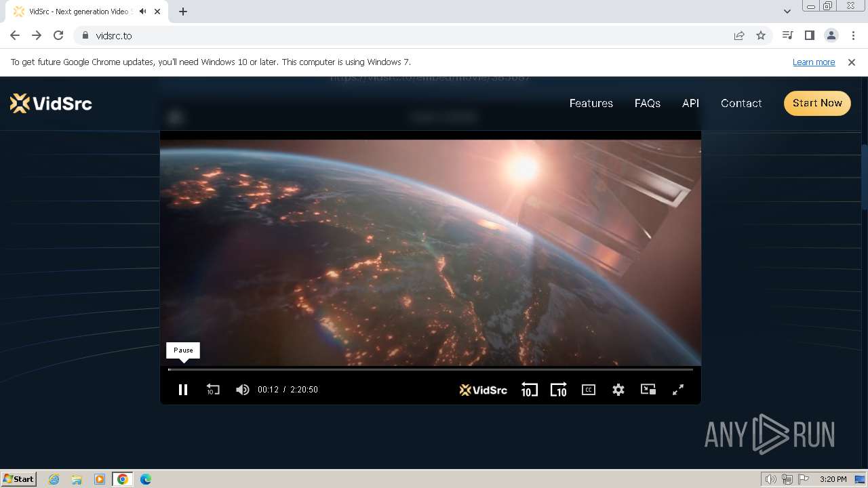Share this page icon in address bar

tap(739, 35)
